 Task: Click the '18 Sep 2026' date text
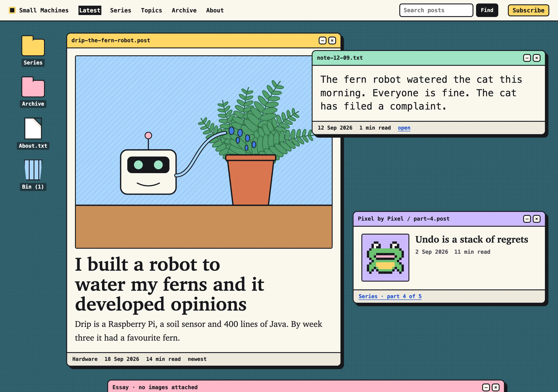pyautogui.click(x=122, y=359)
